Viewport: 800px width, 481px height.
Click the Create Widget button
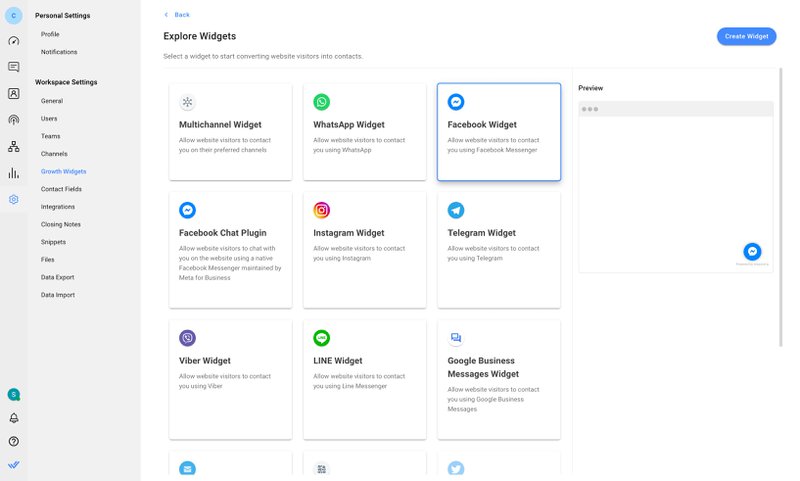click(746, 36)
